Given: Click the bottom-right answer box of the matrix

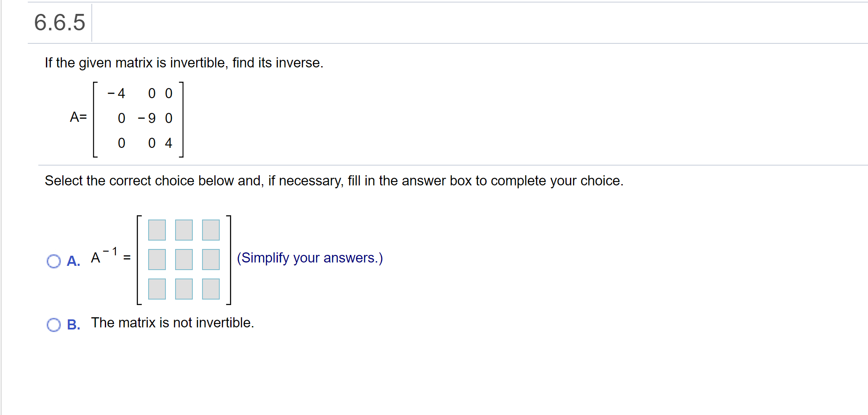Looking at the screenshot, I should pyautogui.click(x=210, y=289).
